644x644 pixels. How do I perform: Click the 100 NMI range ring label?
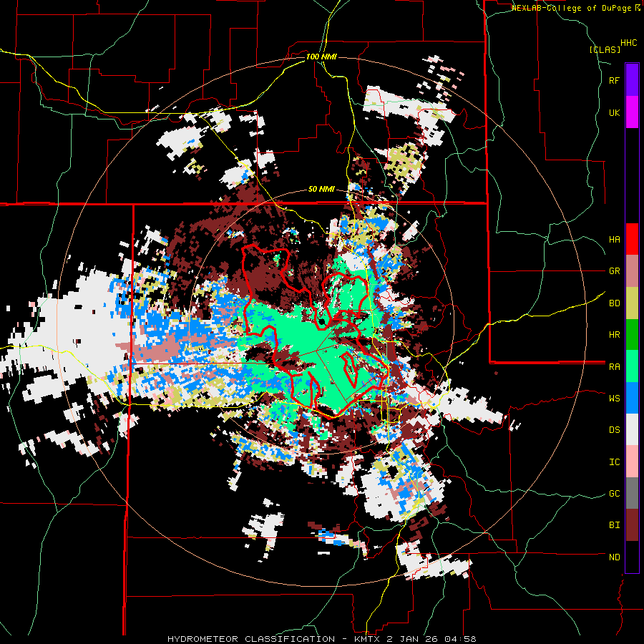pyautogui.click(x=321, y=57)
